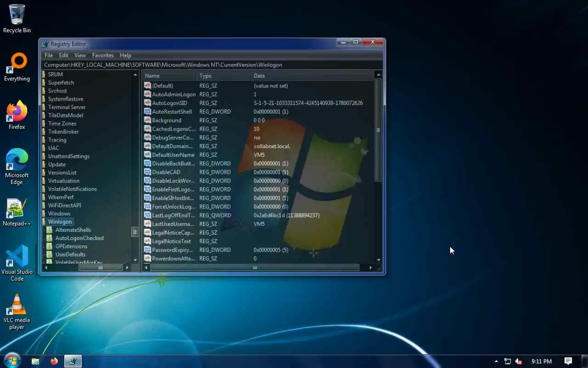This screenshot has width=588, height=368.
Task: Click the registry path address bar
Action: pos(212,65)
